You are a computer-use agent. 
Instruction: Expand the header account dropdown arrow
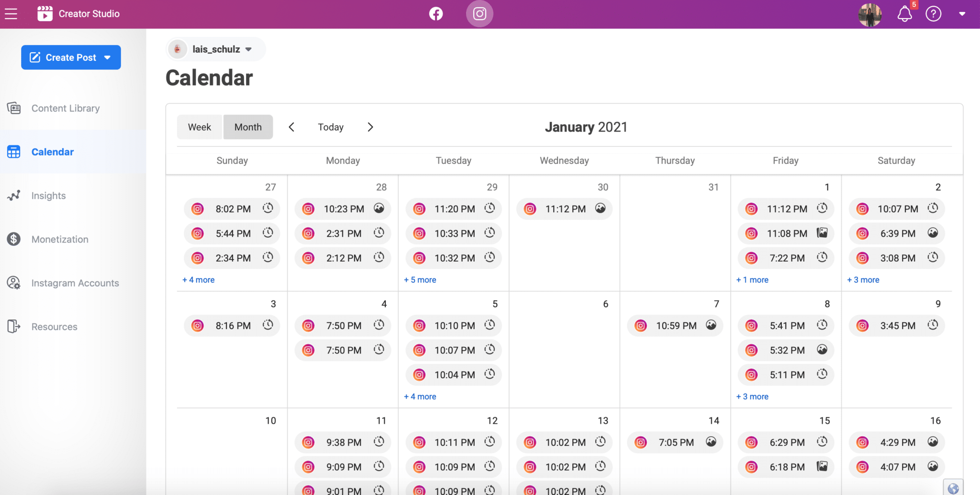pos(962,14)
